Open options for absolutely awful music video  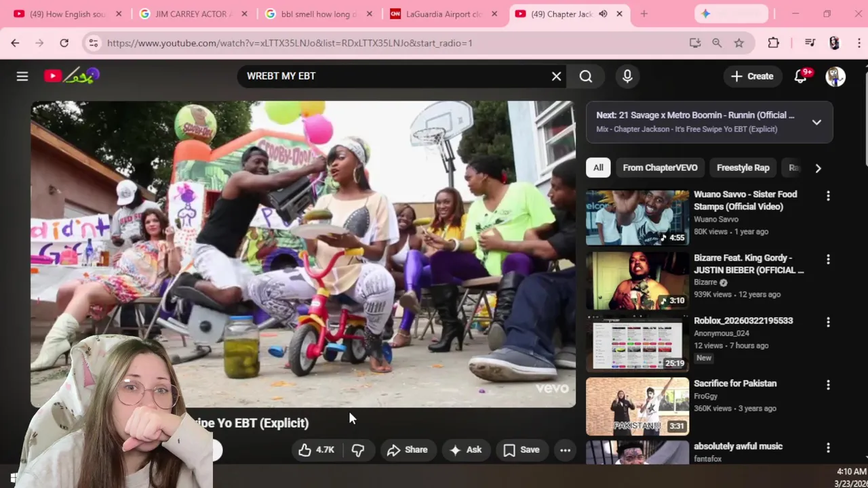[x=828, y=447]
